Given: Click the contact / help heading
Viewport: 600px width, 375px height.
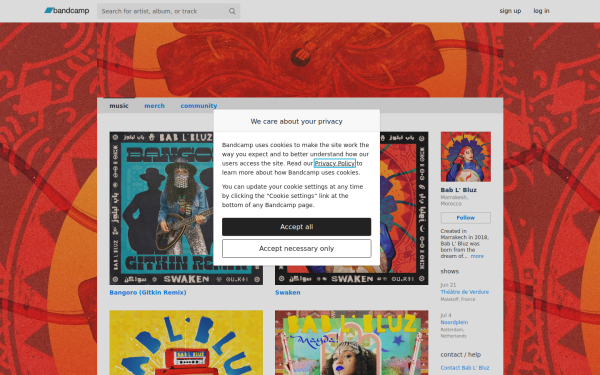Looking at the screenshot, I should 461,355.
